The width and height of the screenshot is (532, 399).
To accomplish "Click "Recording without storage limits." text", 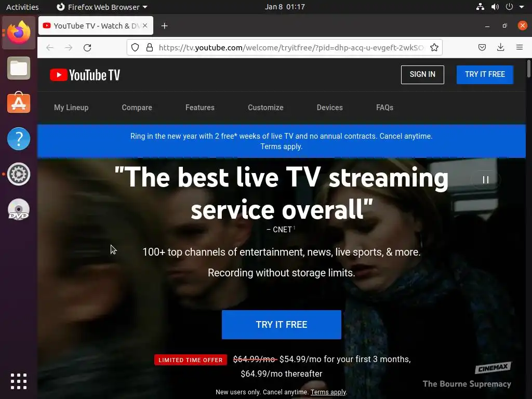I will pyautogui.click(x=281, y=273).
